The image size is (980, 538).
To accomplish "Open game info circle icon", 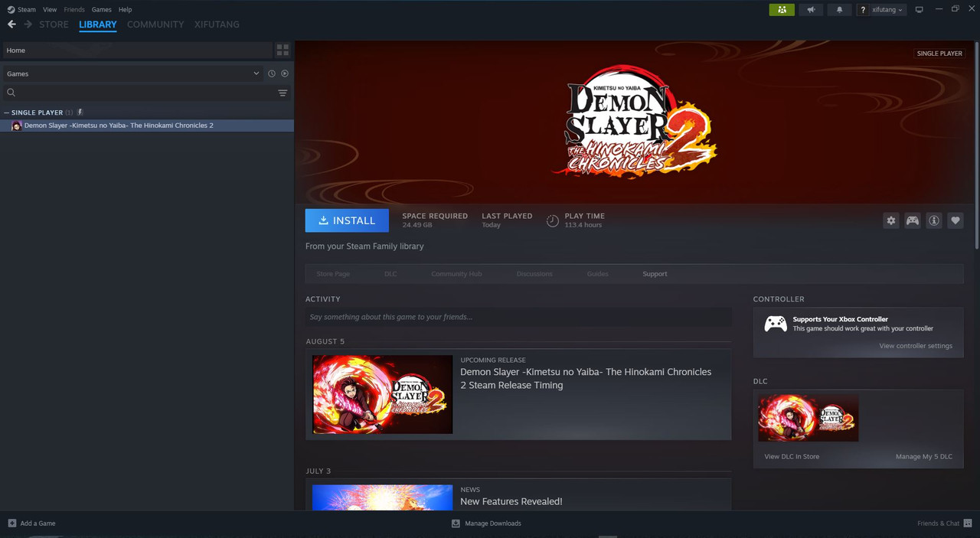I will [934, 220].
